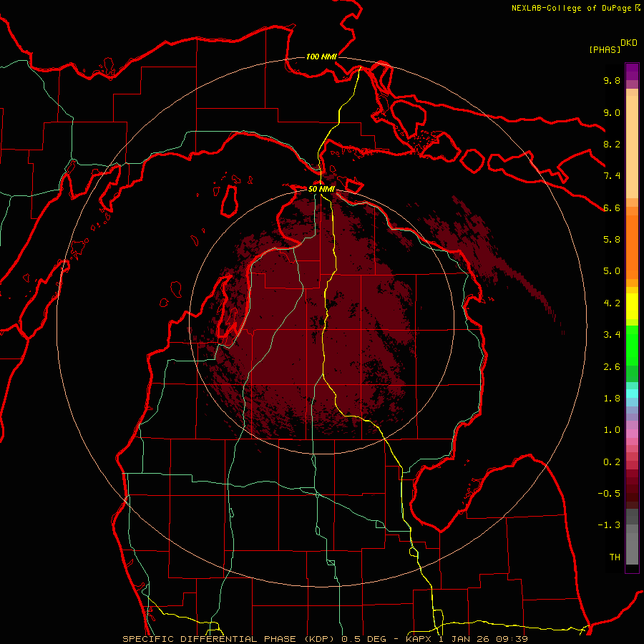Viewport: 644px width, 644px height.
Task: Pick the yellow band on the color bar
Action: click(632, 306)
